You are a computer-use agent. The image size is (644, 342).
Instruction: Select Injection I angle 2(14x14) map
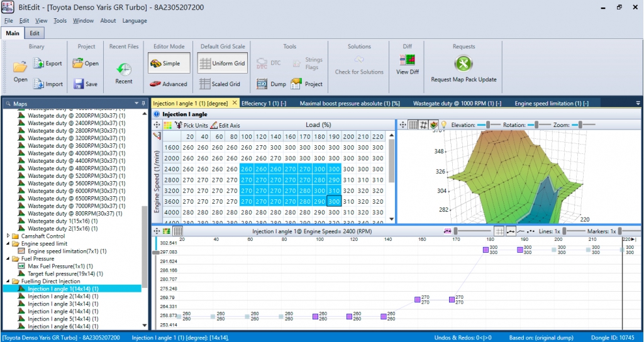(63, 297)
